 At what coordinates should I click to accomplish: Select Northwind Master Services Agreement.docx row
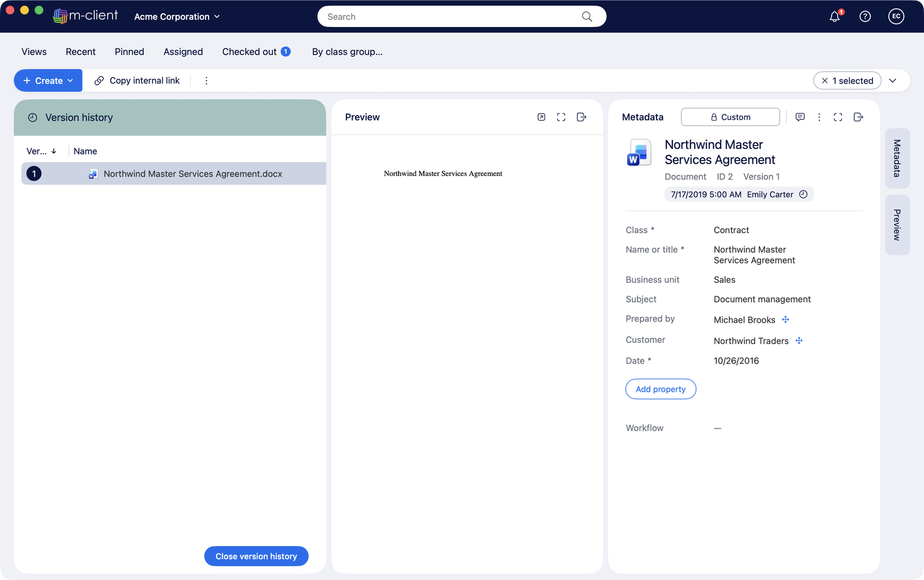point(174,174)
